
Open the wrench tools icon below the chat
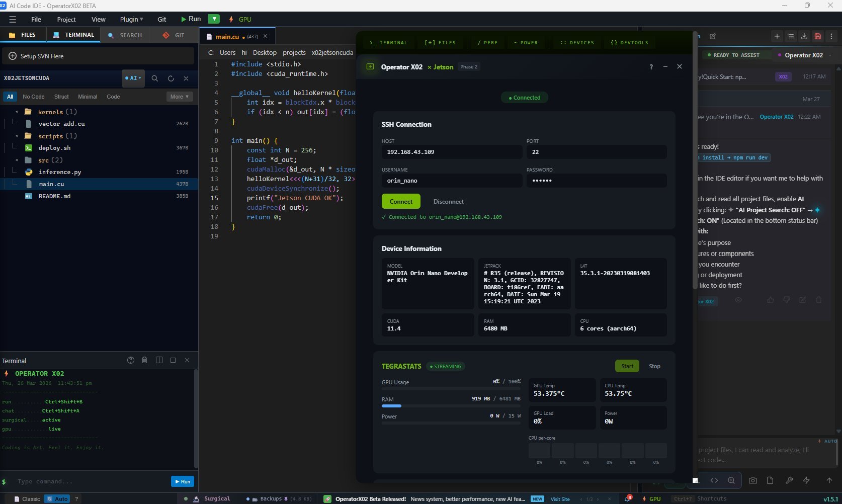click(x=789, y=480)
